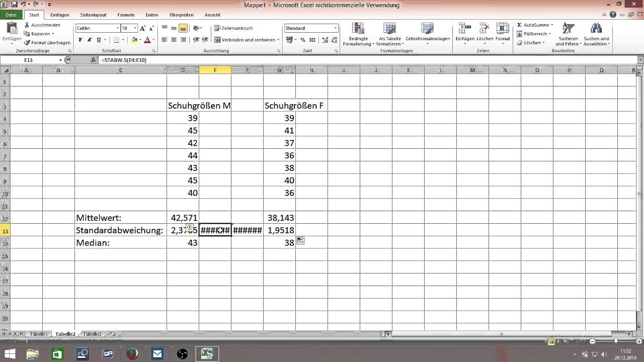Cut selection with Ausschneiden
This screenshot has width=644, height=362.
[x=42, y=25]
